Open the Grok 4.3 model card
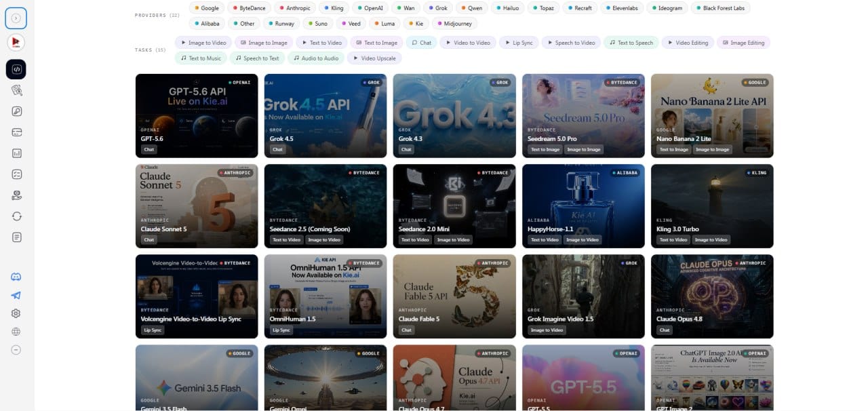Screen dimensions: 868x411 (454, 115)
